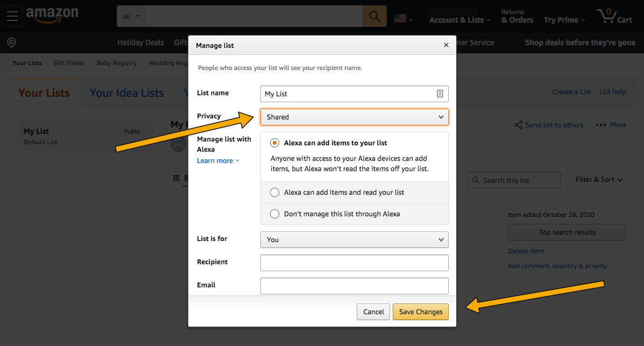Screen dimensions: 644x346
Task: Switch to the grid view icon
Action: tap(176, 178)
